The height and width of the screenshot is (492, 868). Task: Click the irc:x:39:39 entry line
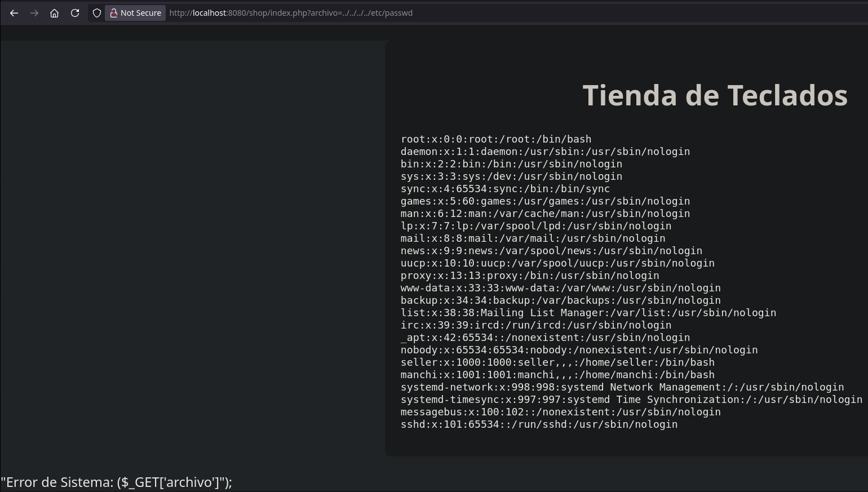[536, 325]
